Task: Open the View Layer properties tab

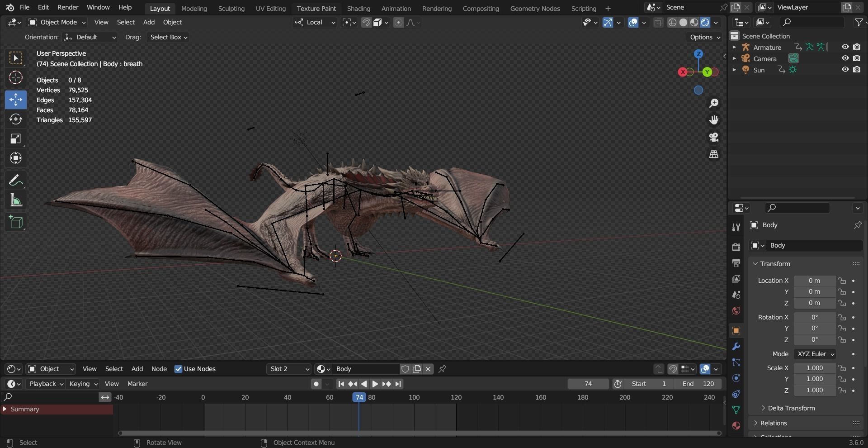Action: click(736, 279)
